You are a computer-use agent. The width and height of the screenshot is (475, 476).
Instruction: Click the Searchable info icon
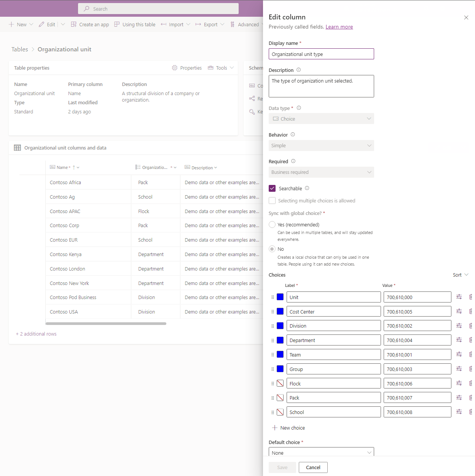[x=307, y=188]
